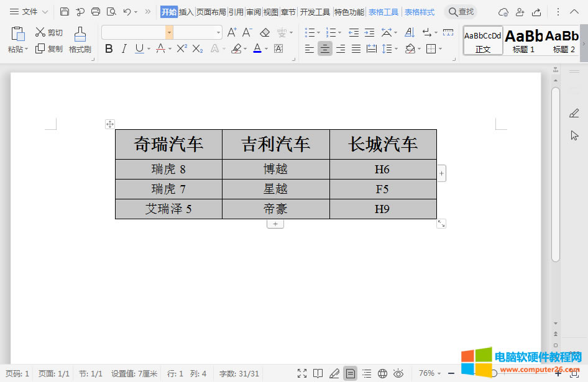
Task: Open the 表格样式 tab
Action: click(419, 11)
